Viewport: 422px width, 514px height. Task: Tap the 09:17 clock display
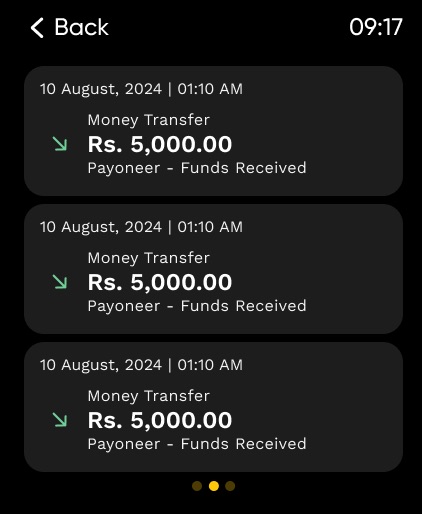pos(376,27)
